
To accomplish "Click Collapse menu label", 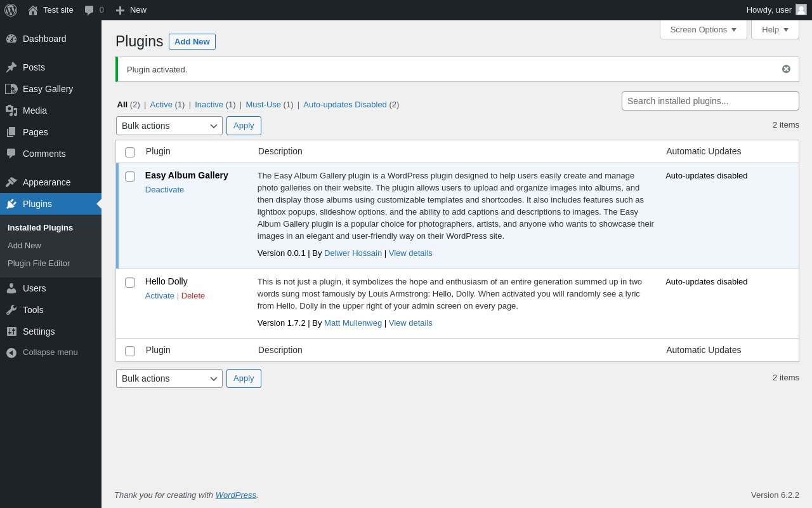I will coord(50,352).
